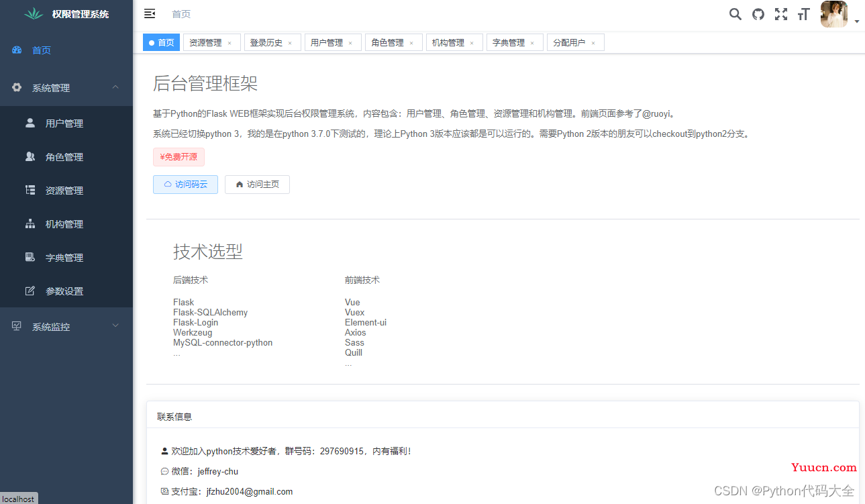Click the Axios entry
Screen dimensions: 865x504
[356, 333]
